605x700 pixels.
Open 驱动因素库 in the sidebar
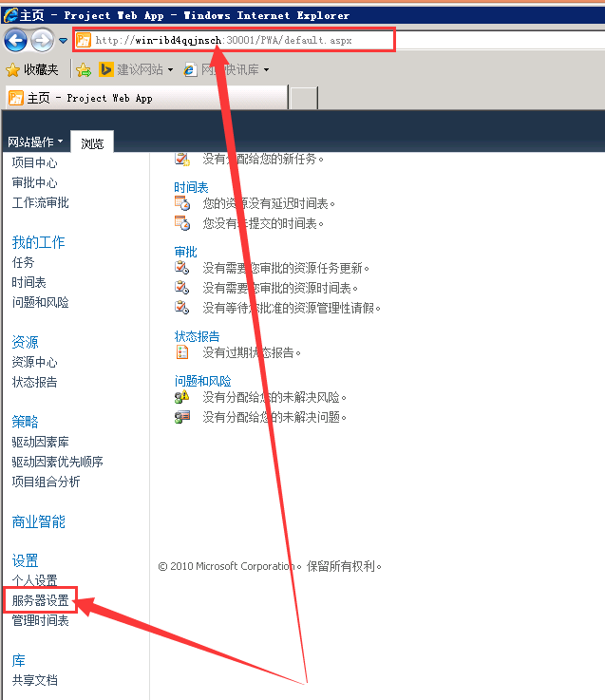point(40,442)
